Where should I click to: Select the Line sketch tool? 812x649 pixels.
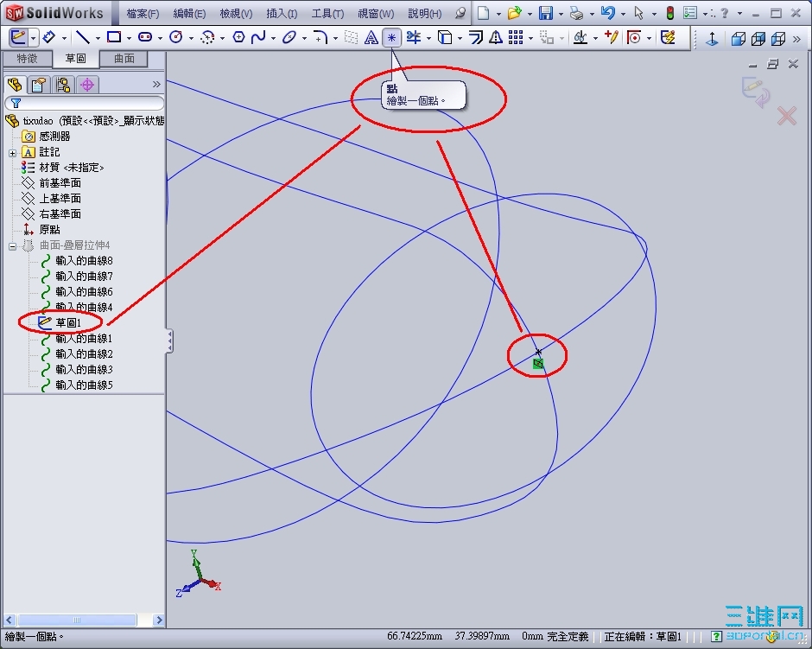pos(83,37)
